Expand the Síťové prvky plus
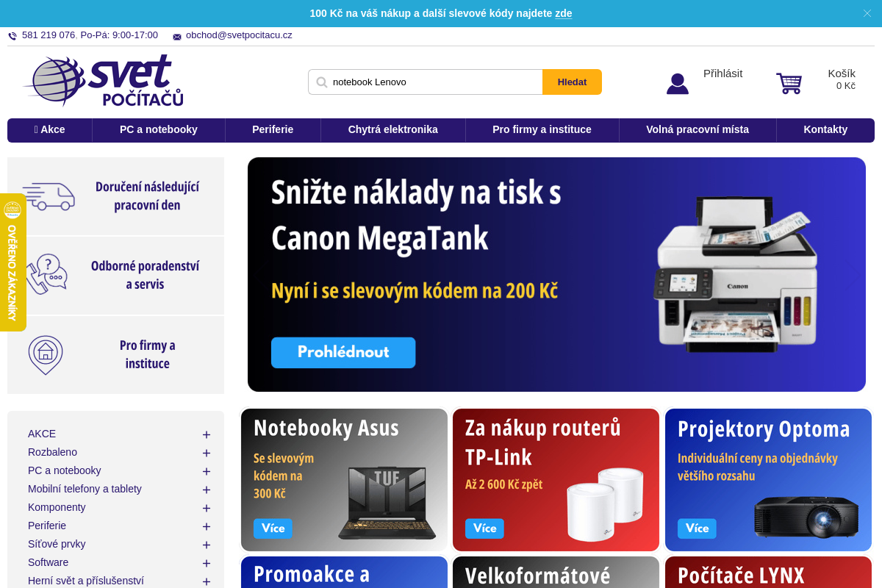 [x=207, y=545]
